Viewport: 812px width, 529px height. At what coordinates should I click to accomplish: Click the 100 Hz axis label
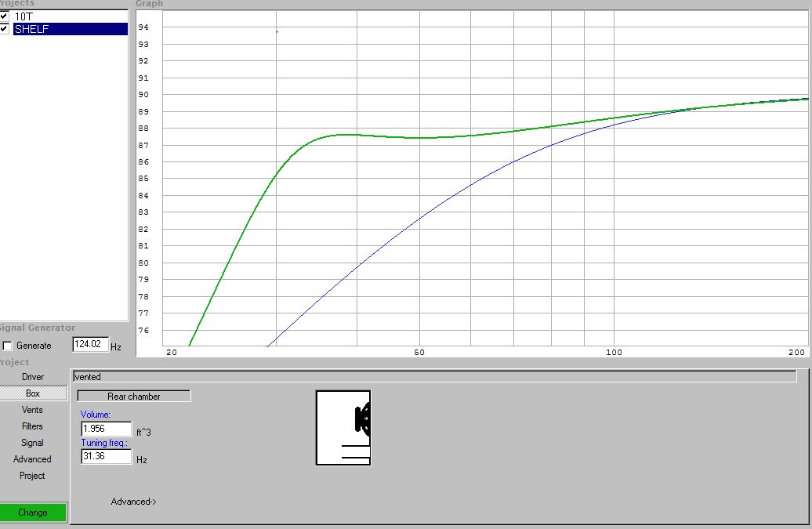(x=614, y=353)
